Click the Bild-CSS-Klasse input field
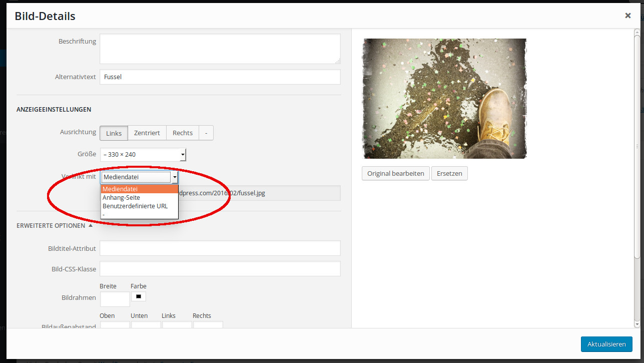Screen dimensions: 644x363 click(220, 269)
